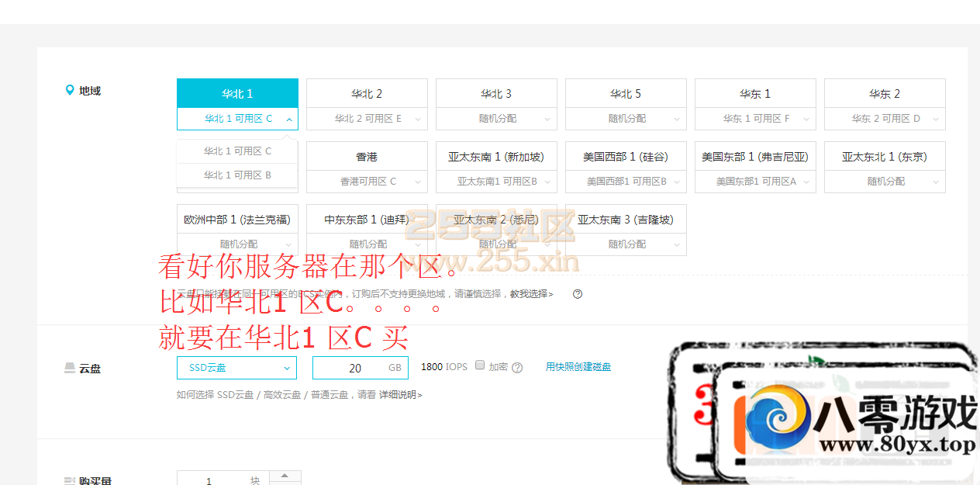Select the 亚太东北 1 (东京) region
This screenshot has height=485, width=980.
click(x=885, y=156)
